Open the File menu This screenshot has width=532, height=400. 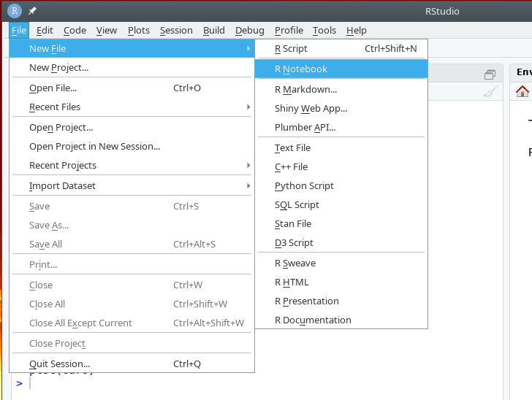(x=19, y=31)
